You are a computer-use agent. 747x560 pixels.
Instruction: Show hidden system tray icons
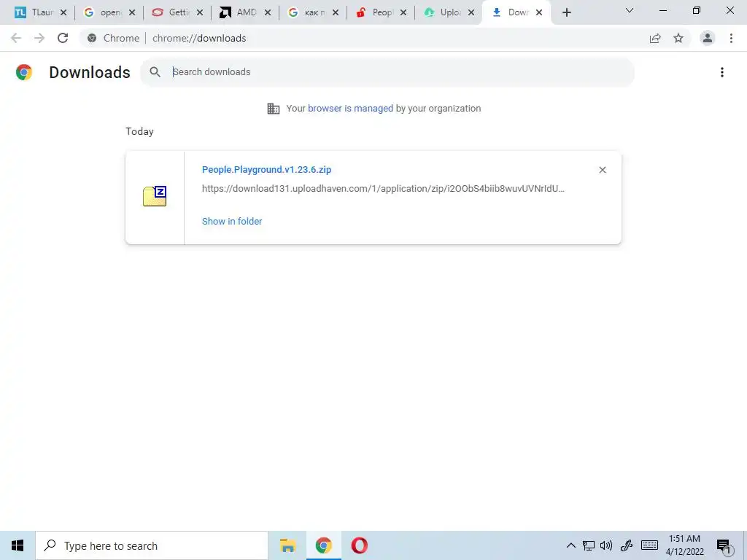[x=570, y=545]
